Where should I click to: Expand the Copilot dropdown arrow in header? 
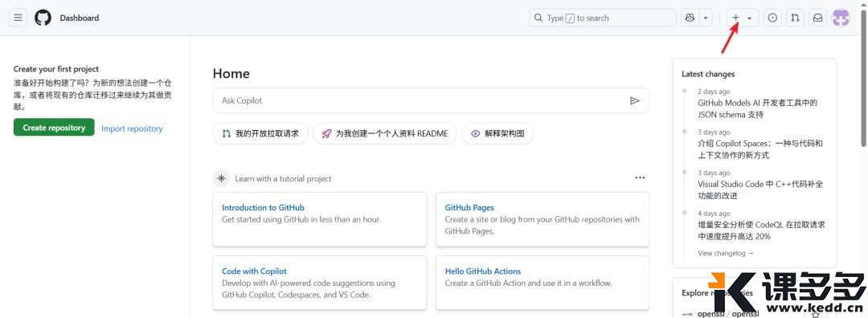coord(706,18)
